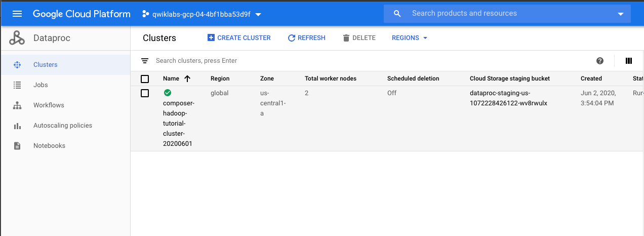Click the Google Cloud Platform title
Image resolution: width=644 pixels, height=236 pixels.
(x=82, y=14)
